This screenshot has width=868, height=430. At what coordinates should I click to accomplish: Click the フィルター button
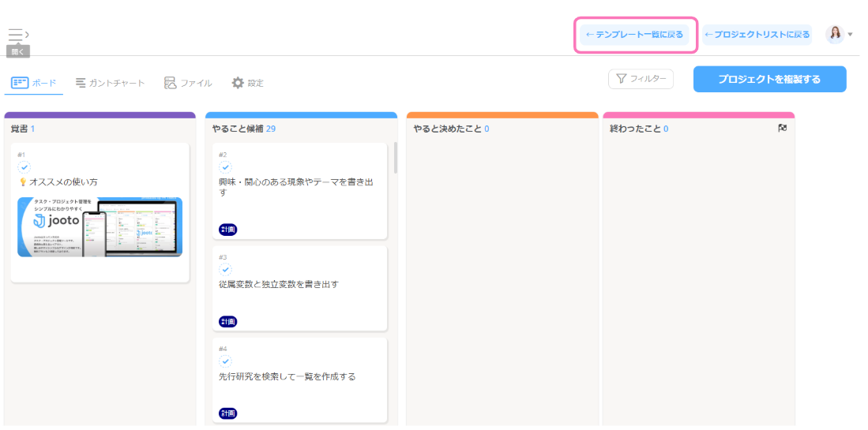coord(641,79)
